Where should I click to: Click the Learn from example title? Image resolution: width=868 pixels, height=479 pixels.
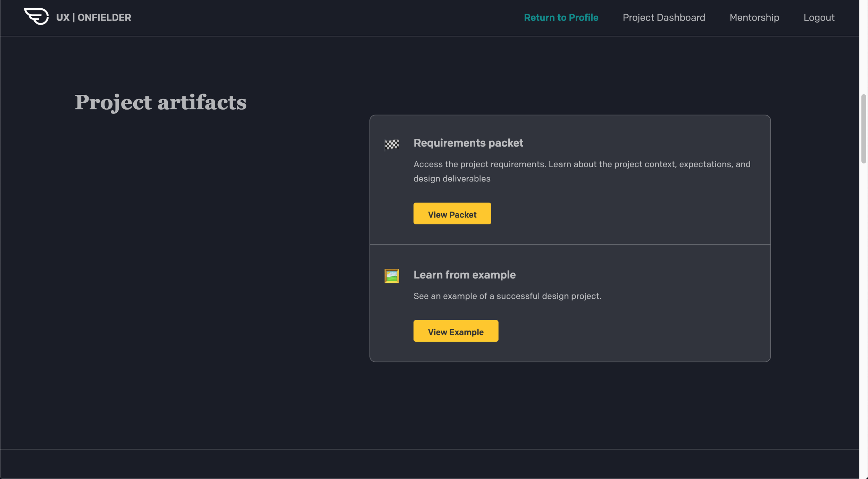tap(464, 275)
